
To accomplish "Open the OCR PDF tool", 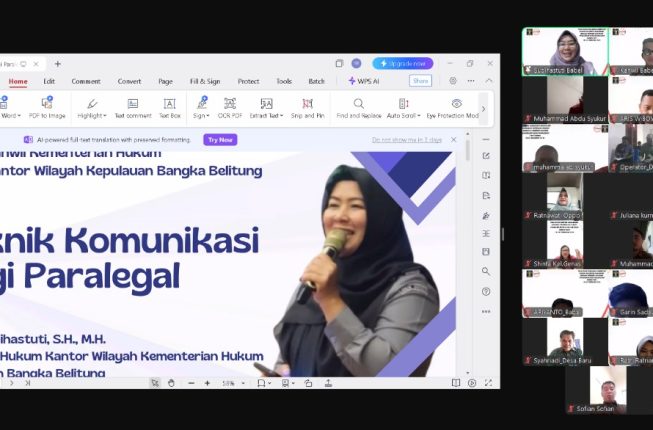I will click(230, 108).
